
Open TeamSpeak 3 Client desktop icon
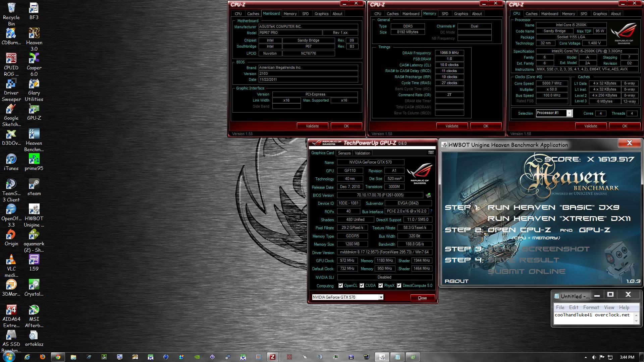coord(11,190)
